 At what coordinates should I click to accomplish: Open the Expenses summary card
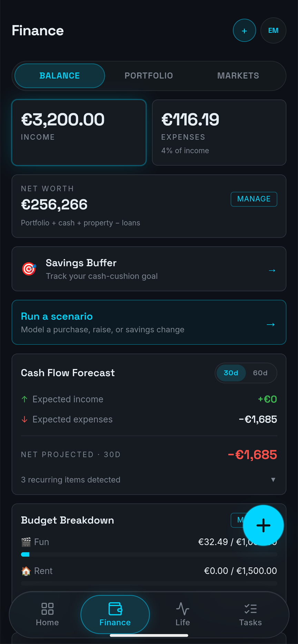[x=219, y=133]
